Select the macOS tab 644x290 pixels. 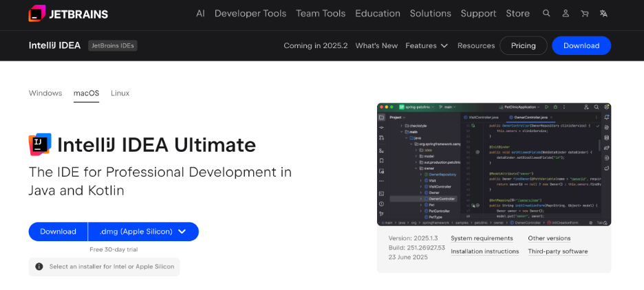86,93
